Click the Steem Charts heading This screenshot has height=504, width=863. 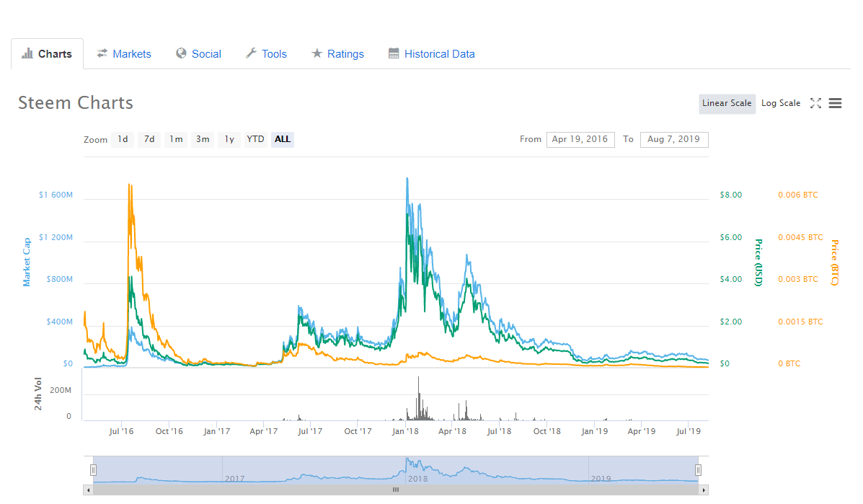tap(76, 103)
